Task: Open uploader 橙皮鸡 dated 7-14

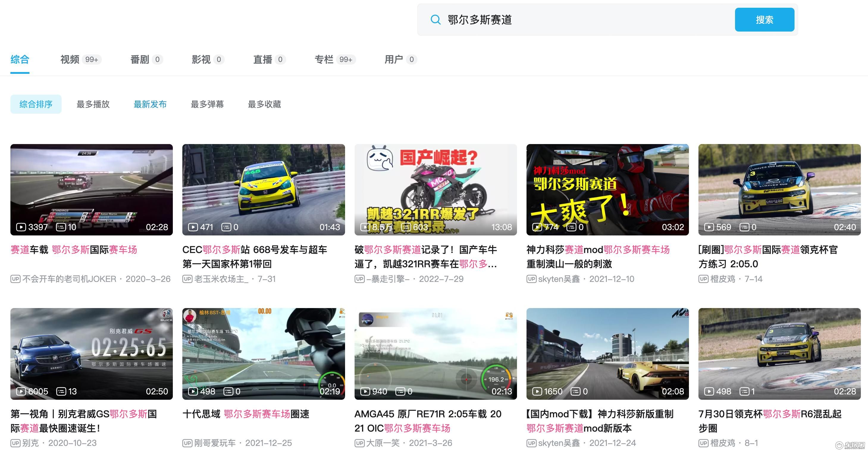Action: pos(723,279)
